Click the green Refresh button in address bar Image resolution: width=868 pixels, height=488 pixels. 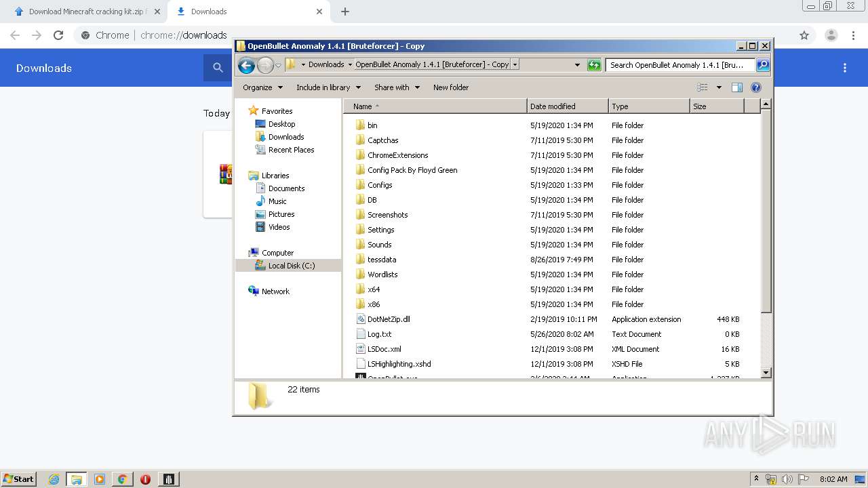[594, 65]
